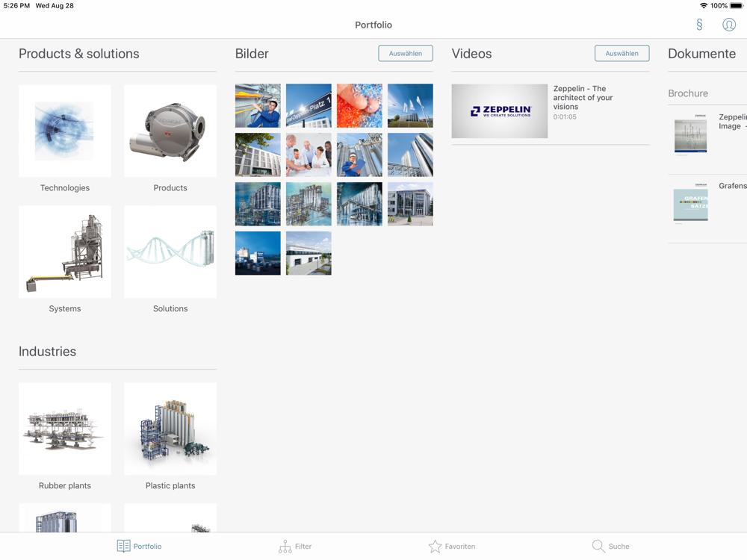
Task: Tap the Portfolio book icon in tab bar
Action: [x=123, y=547]
